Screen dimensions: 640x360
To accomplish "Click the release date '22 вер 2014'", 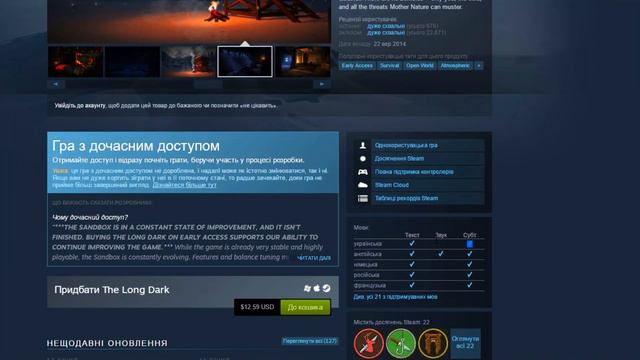I will (x=390, y=44).
